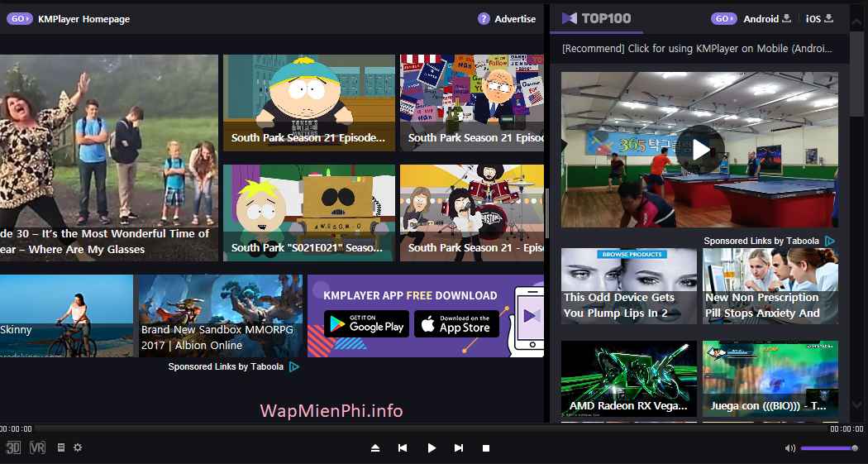Select the TOP100 tab
The image size is (868, 464).
597,19
